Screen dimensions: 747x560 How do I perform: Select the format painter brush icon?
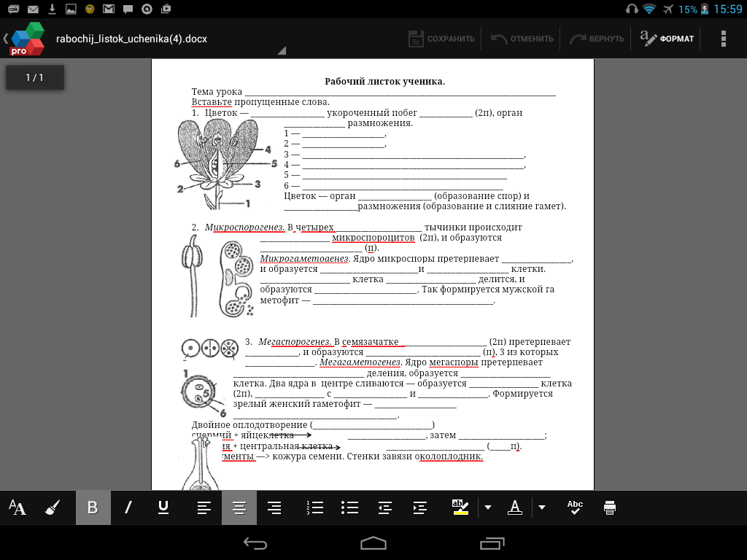tap(53, 507)
